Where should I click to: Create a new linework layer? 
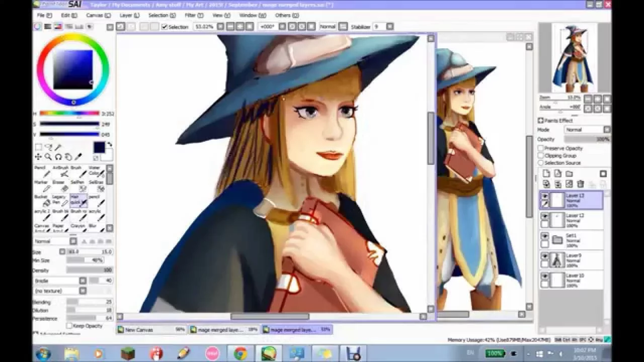tap(558, 174)
